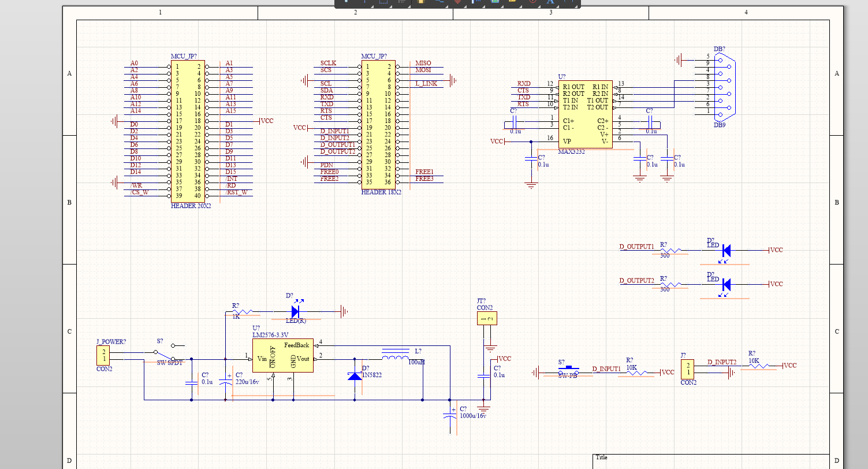Select the FREE0 net label

coord(329,172)
